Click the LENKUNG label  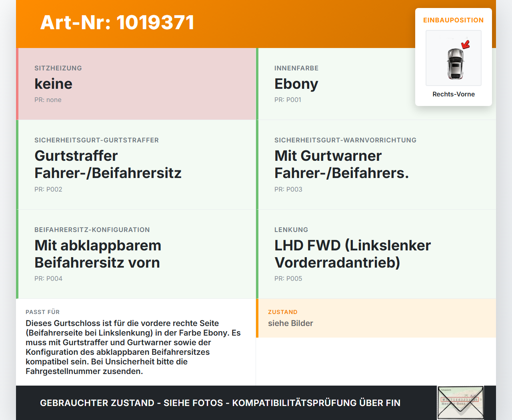[291, 230]
